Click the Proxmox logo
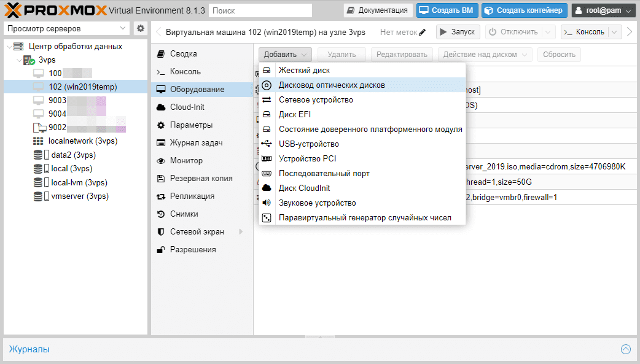Image resolution: width=640 pixels, height=364 pixels. pos(56,10)
